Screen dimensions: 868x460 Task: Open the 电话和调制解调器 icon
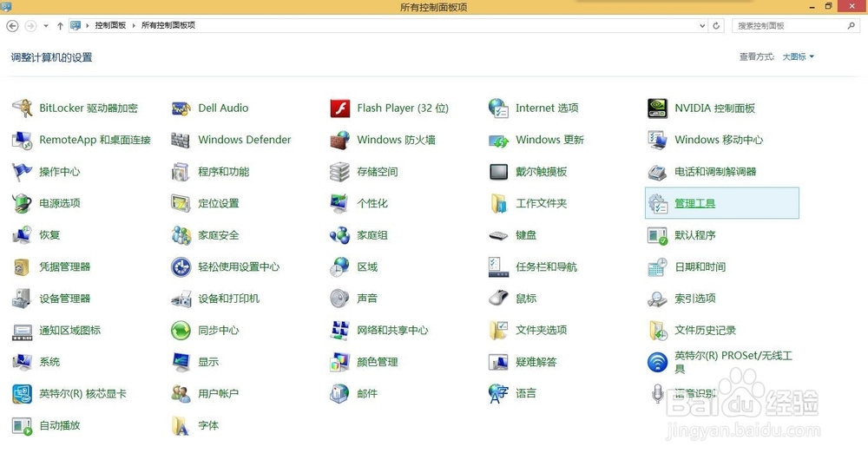[x=658, y=172]
